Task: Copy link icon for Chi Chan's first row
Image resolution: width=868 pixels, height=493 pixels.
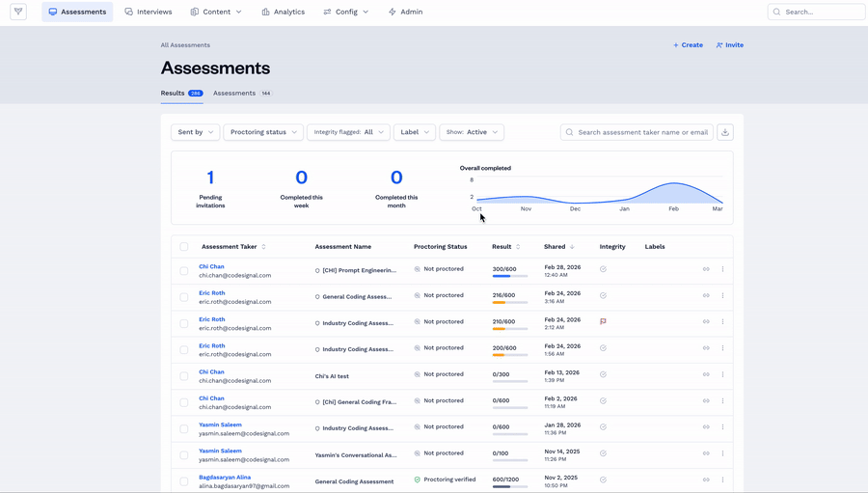Action: [706, 269]
